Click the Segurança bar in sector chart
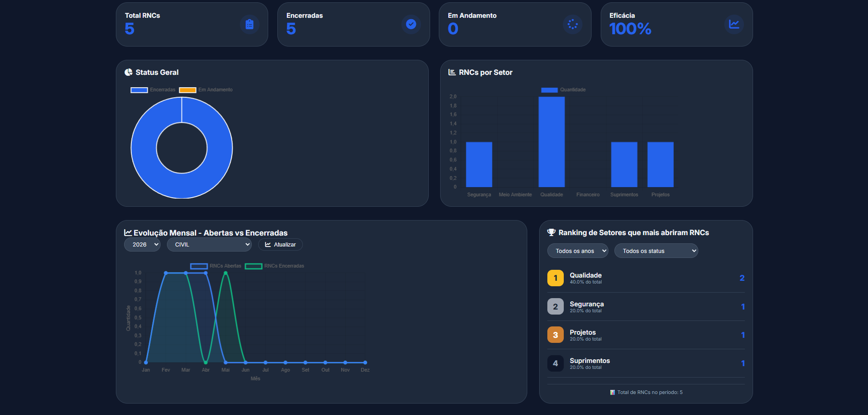This screenshot has width=868, height=415. [479, 165]
